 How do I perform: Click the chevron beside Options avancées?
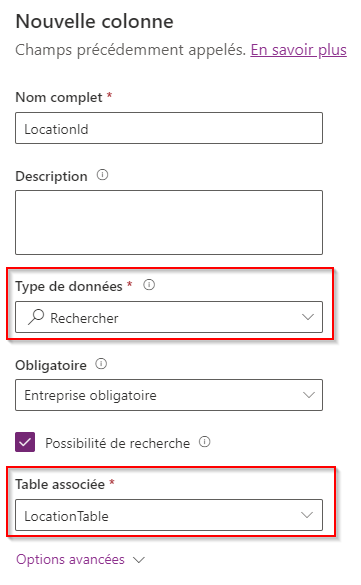[139, 560]
